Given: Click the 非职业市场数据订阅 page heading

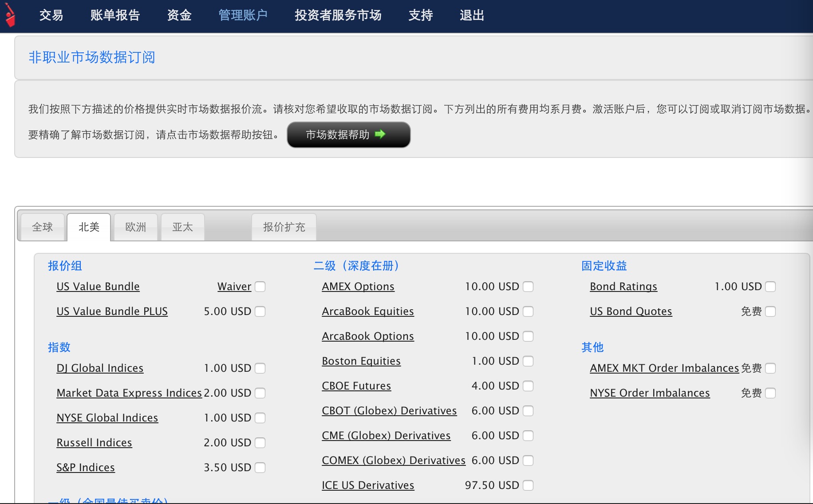Looking at the screenshot, I should (x=92, y=57).
